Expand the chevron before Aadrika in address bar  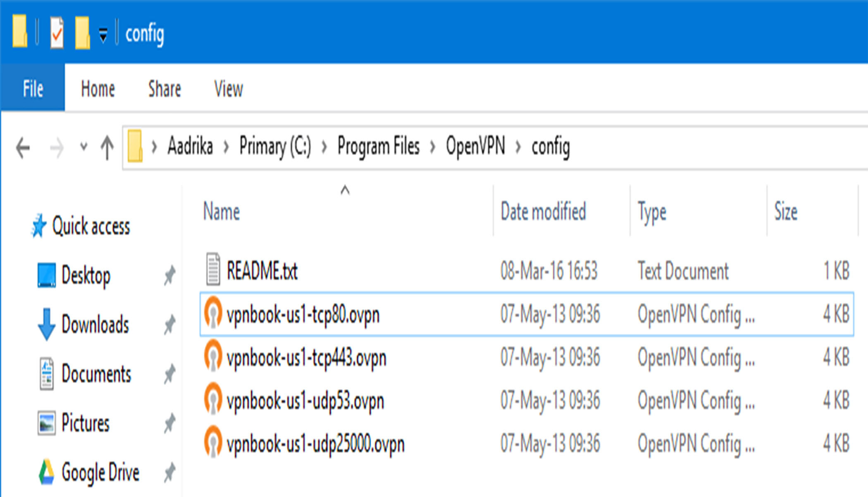pyautogui.click(x=154, y=147)
